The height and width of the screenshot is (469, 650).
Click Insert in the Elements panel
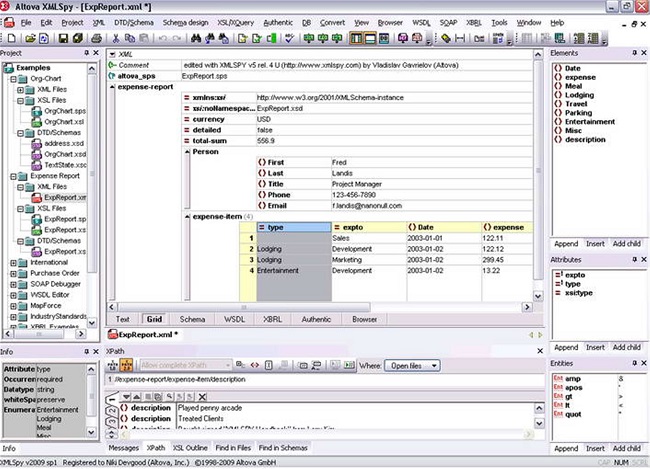click(x=595, y=244)
